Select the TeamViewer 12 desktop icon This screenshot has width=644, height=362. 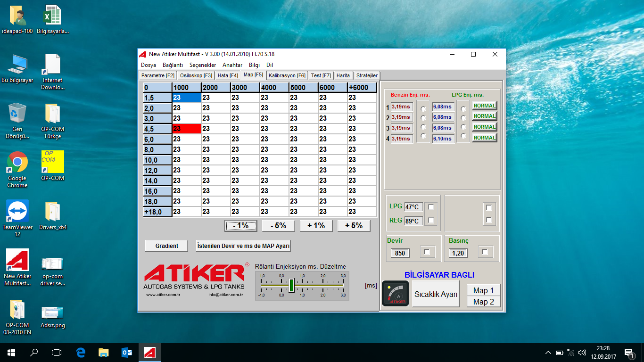17,211
